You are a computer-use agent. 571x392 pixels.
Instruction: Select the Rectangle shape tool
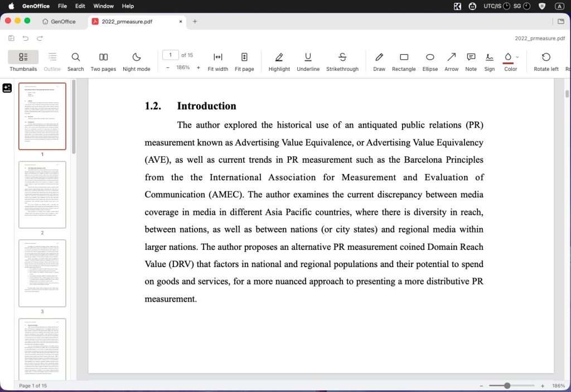point(404,61)
